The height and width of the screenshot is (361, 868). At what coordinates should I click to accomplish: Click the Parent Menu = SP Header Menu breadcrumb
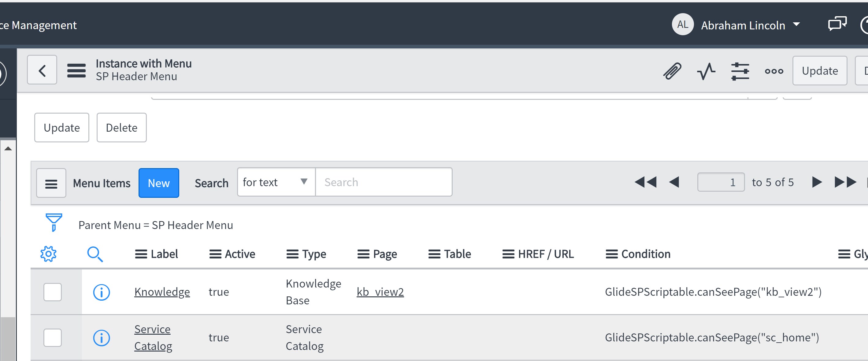[x=156, y=225]
